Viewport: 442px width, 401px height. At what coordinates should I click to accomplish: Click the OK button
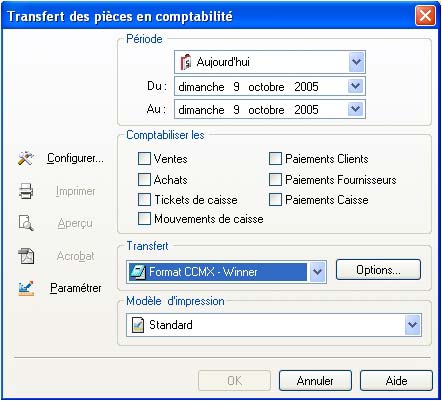[x=234, y=380]
